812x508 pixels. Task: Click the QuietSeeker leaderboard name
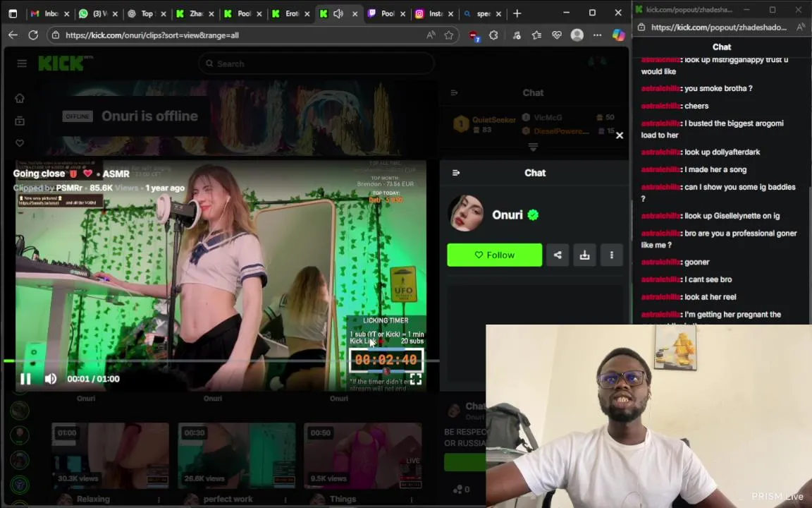[493, 120]
